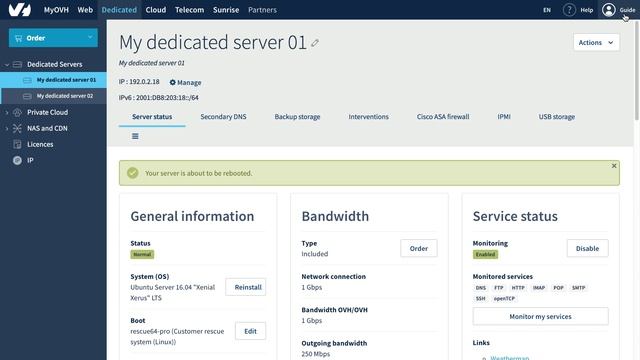The image size is (640, 360).
Task: Open the MyOVH menu
Action: (56, 10)
